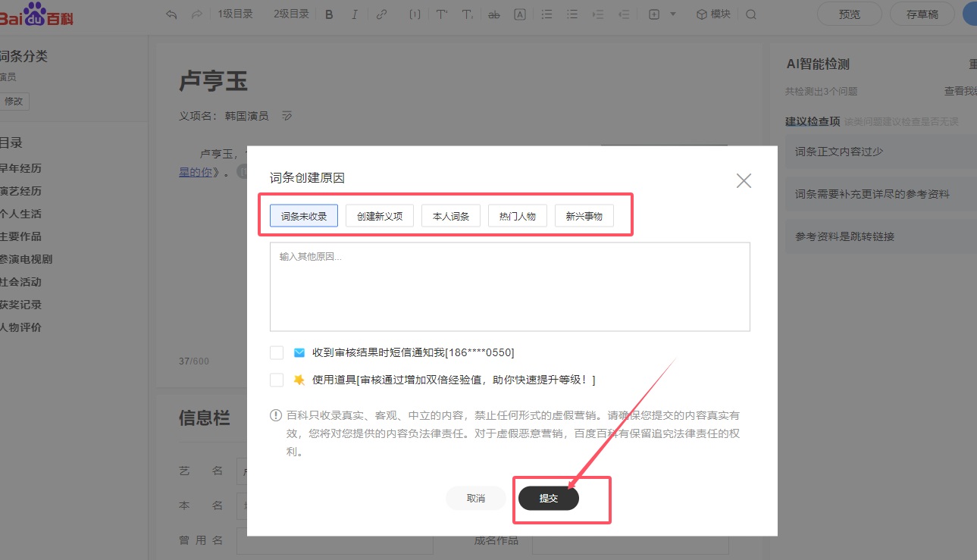This screenshot has width=977, height=560.
Task: Apply subscript formatting
Action: tap(467, 14)
